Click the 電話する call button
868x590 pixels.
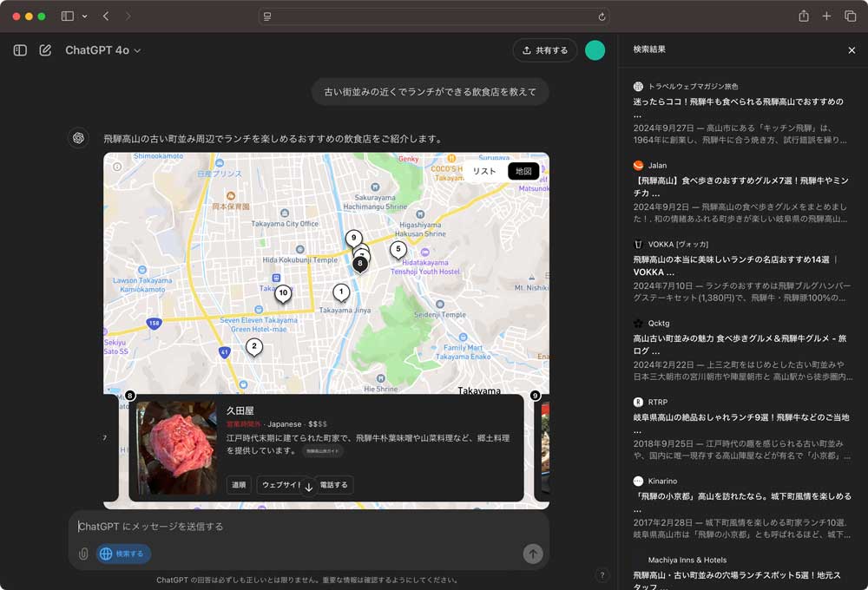tap(334, 485)
